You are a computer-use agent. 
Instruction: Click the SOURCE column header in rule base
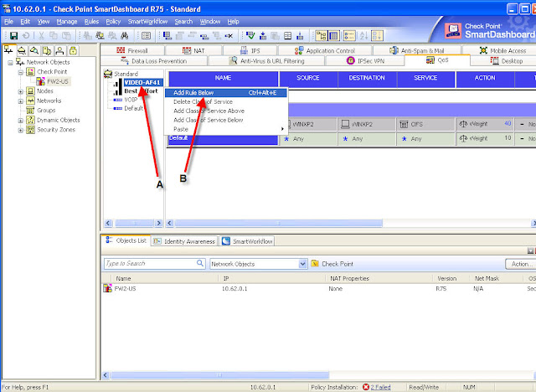[x=308, y=78]
